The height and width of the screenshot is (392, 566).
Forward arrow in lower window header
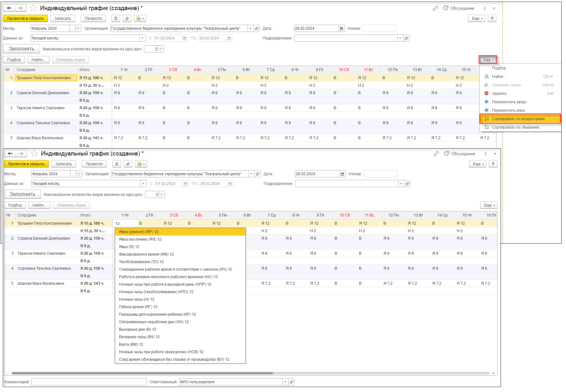[21, 154]
